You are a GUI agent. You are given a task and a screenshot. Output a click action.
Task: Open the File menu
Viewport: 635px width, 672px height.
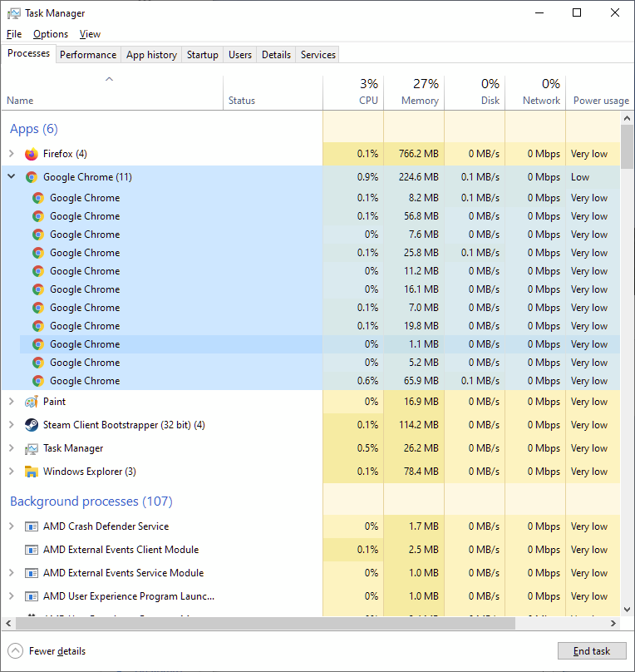pos(14,34)
